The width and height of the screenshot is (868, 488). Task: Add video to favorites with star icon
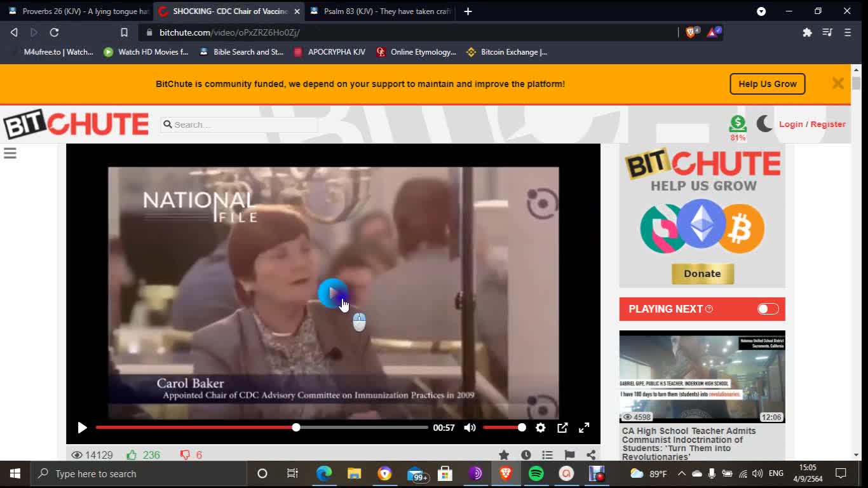(x=504, y=455)
